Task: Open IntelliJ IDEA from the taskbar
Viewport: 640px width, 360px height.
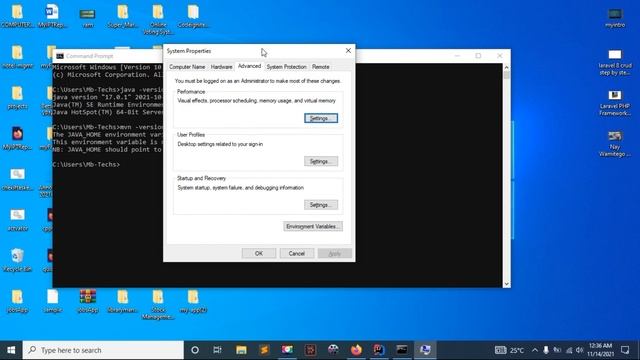Action: pos(379,350)
